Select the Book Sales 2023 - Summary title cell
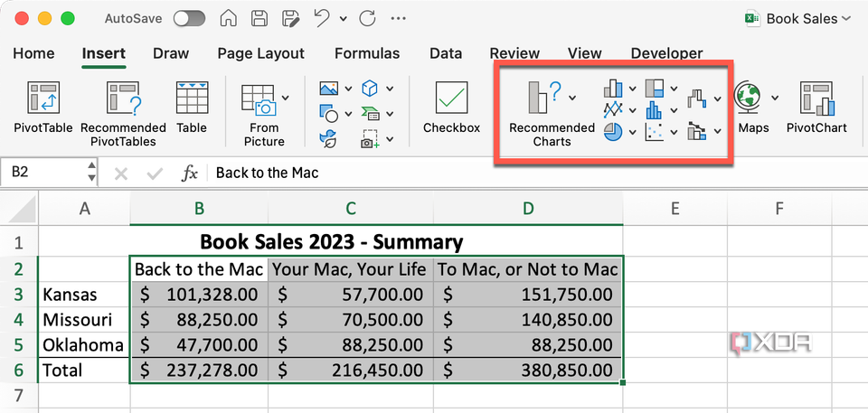This screenshot has height=413, width=868. click(331, 242)
